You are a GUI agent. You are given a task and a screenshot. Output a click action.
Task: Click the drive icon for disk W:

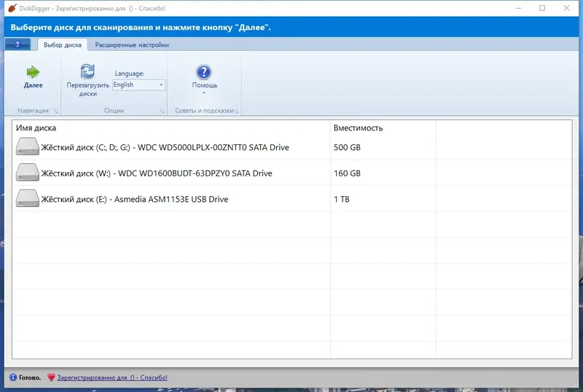[28, 172]
